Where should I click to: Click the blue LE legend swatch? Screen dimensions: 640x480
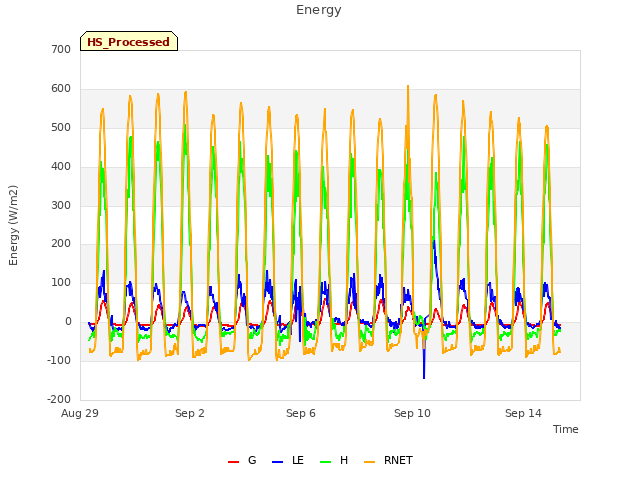coord(278,462)
